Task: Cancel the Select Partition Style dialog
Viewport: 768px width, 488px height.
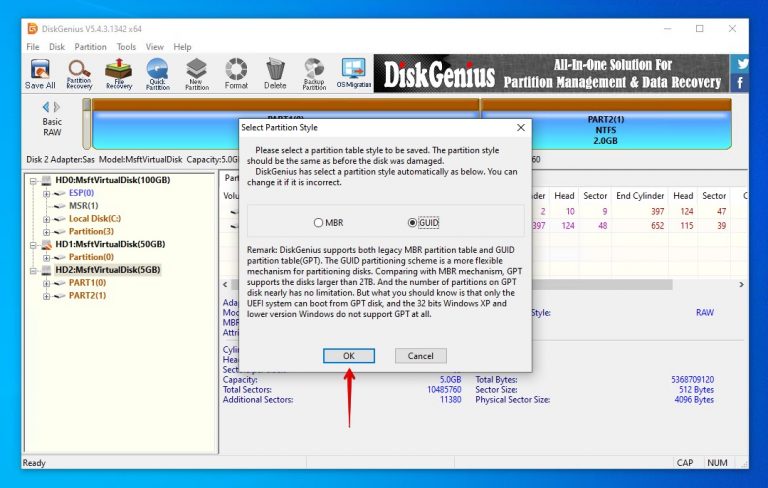Action: [x=420, y=356]
